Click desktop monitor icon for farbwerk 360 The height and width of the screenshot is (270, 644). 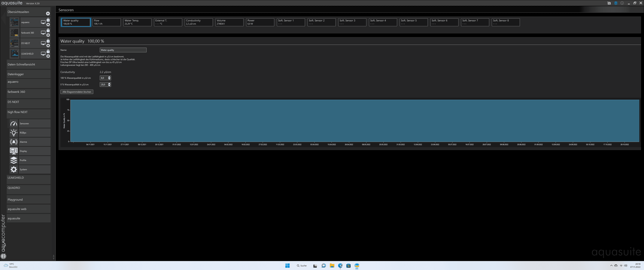point(43,33)
